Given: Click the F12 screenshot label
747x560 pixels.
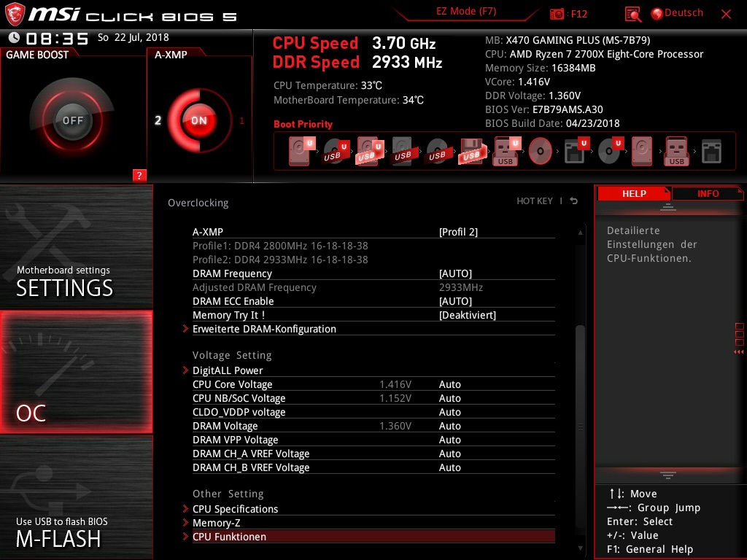Looking at the screenshot, I should [578, 15].
